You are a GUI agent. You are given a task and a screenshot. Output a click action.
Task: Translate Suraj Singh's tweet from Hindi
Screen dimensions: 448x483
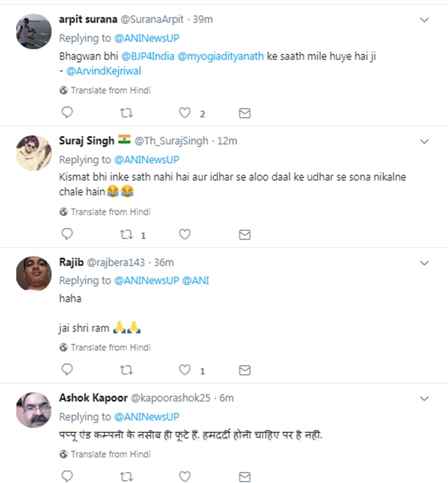[x=111, y=212]
